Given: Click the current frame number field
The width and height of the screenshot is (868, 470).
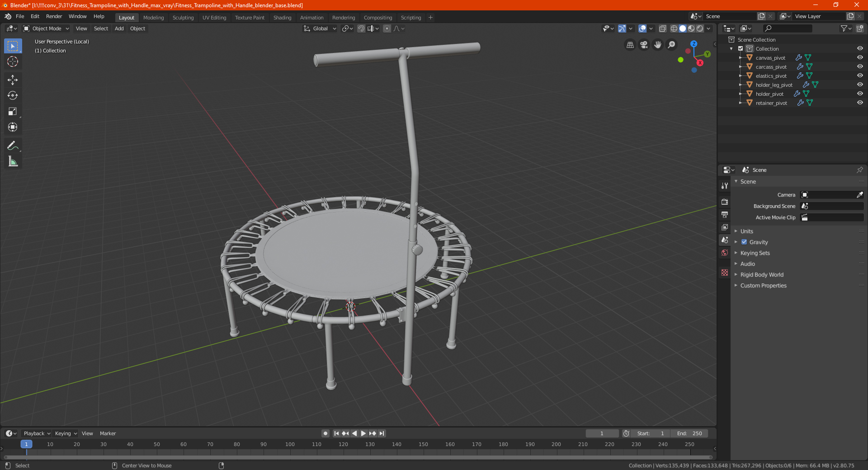Looking at the screenshot, I should click(602, 433).
